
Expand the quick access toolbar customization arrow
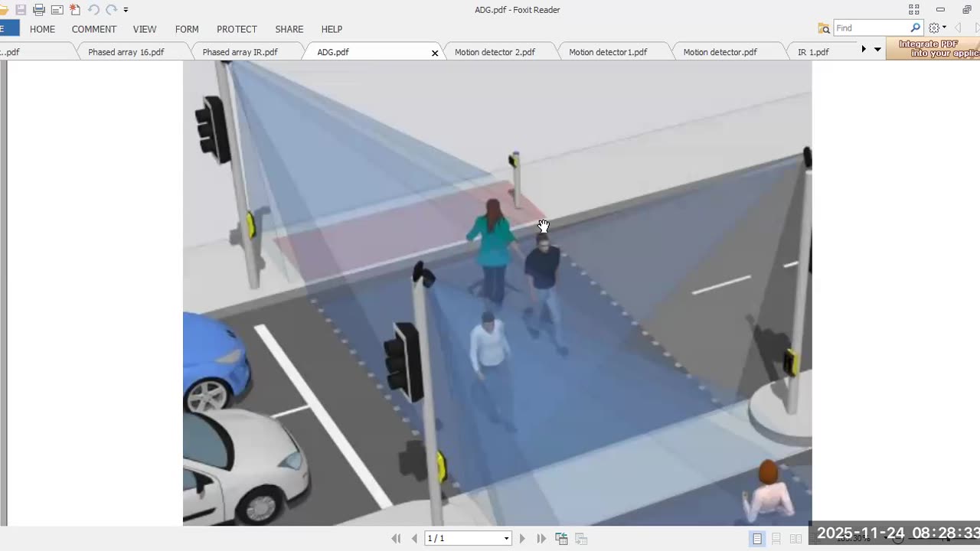(x=126, y=10)
